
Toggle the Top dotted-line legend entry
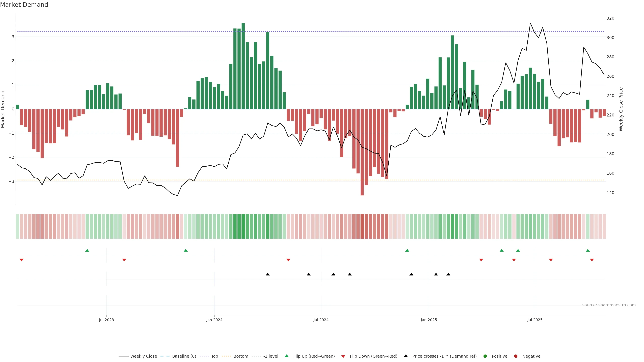214,356
